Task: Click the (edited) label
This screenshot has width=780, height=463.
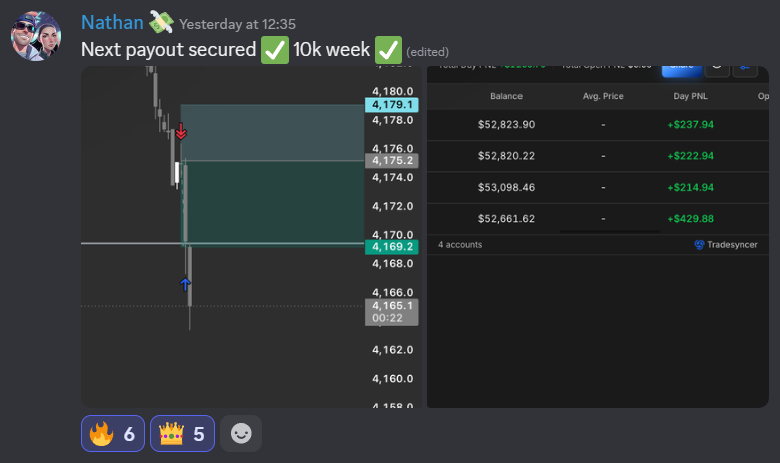Action: (x=427, y=52)
